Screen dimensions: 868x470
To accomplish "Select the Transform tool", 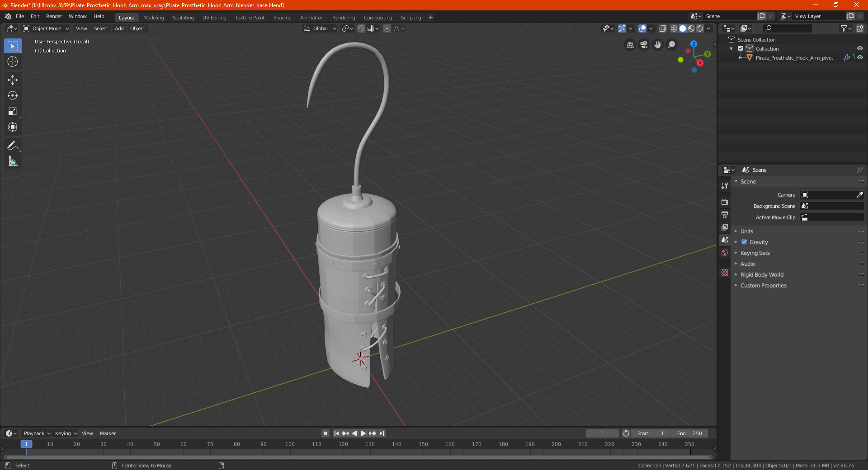I will pyautogui.click(x=13, y=127).
